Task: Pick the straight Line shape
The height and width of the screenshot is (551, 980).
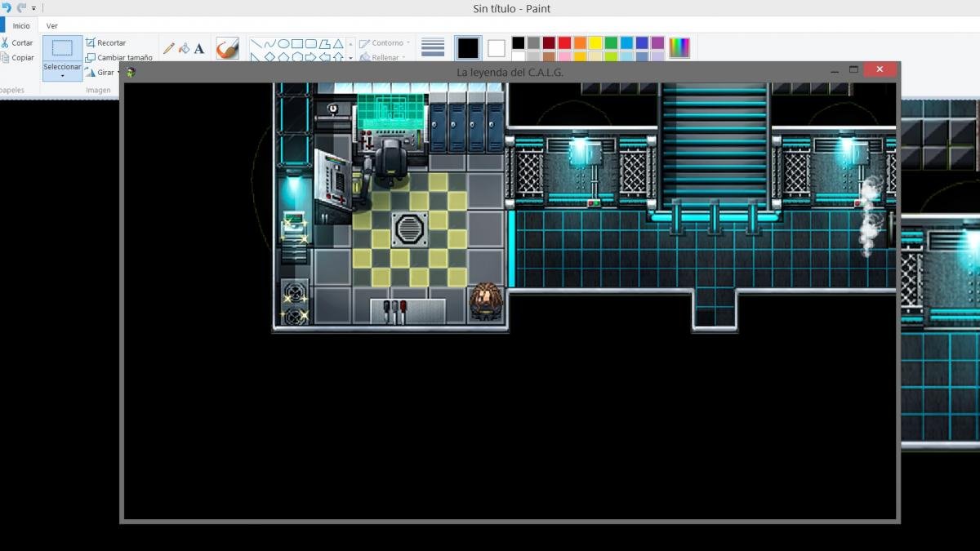Action: (x=256, y=44)
